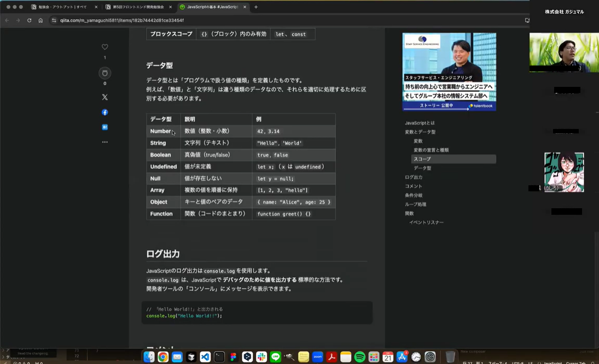599x364 pixels.
Task: Click the Undefined row label
Action: coord(164,167)
